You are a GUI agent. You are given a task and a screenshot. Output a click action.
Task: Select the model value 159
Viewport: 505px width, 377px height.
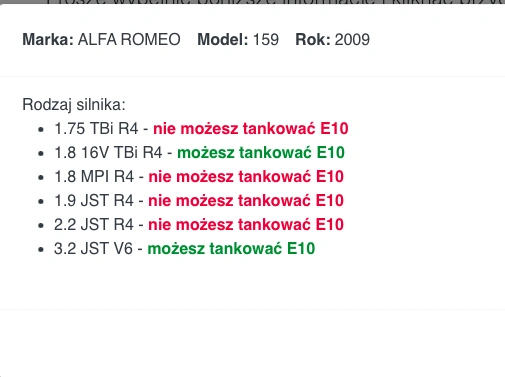click(x=266, y=40)
